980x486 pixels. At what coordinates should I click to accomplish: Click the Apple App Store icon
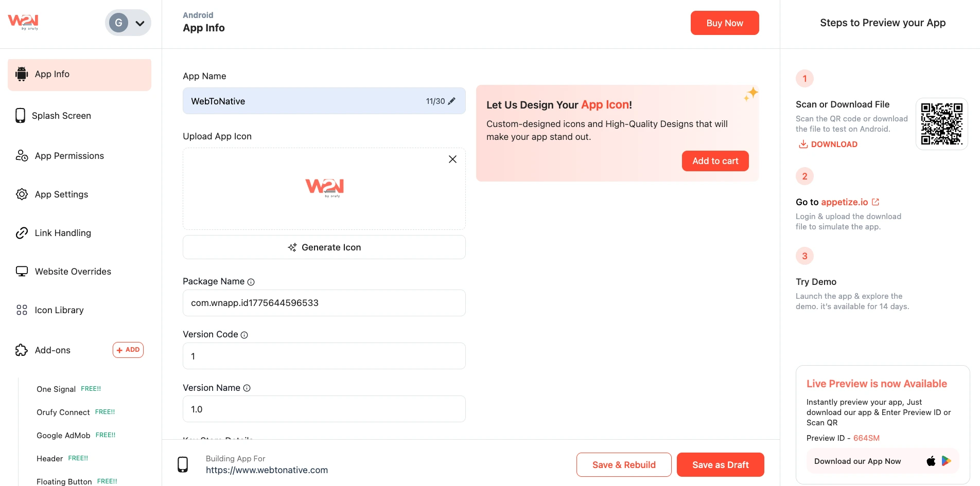coord(931,461)
